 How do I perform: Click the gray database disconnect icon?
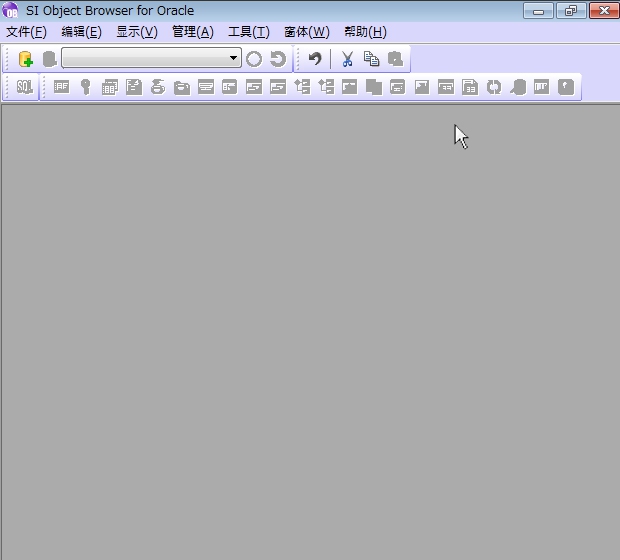(x=49, y=59)
